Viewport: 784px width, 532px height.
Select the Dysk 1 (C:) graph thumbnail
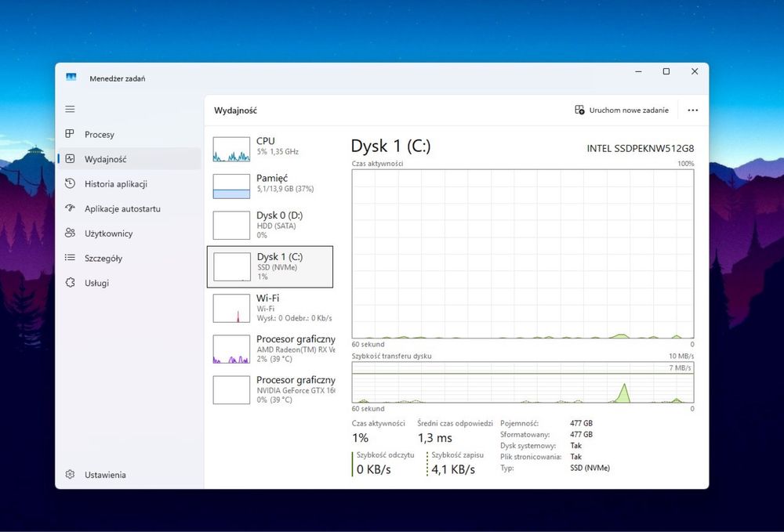click(232, 266)
